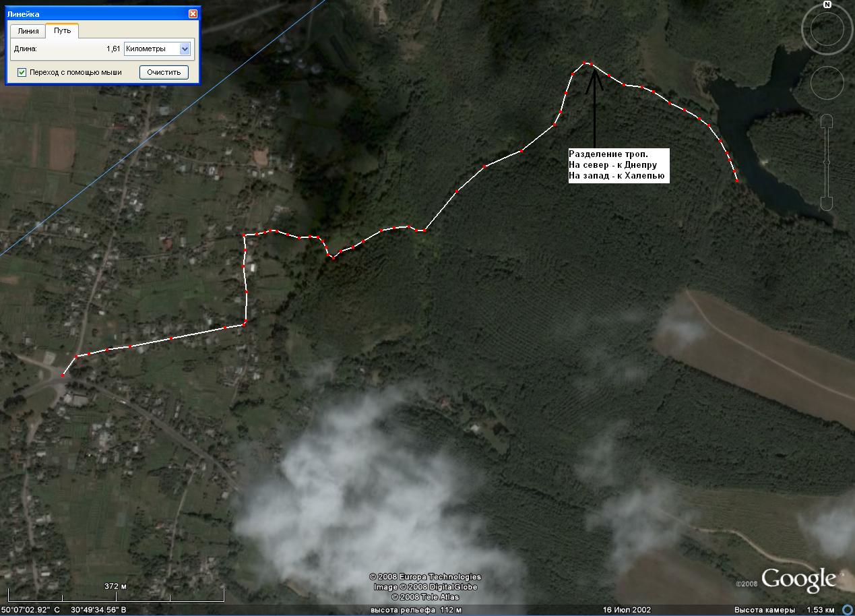Click the zoom slider middle handle

tap(827, 162)
